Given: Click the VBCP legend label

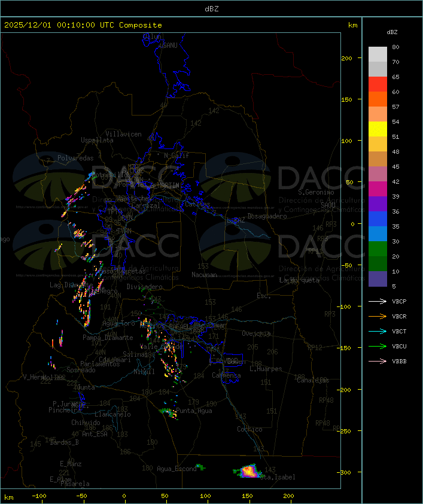Looking at the screenshot, I should pos(399,302).
